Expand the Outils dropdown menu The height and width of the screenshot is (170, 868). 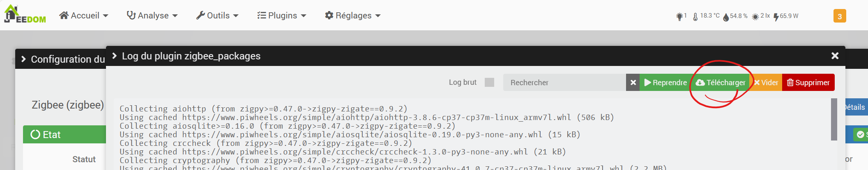217,16
